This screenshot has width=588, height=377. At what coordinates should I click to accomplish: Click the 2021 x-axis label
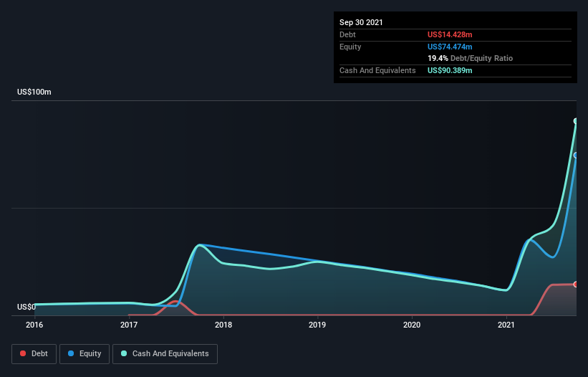click(506, 325)
